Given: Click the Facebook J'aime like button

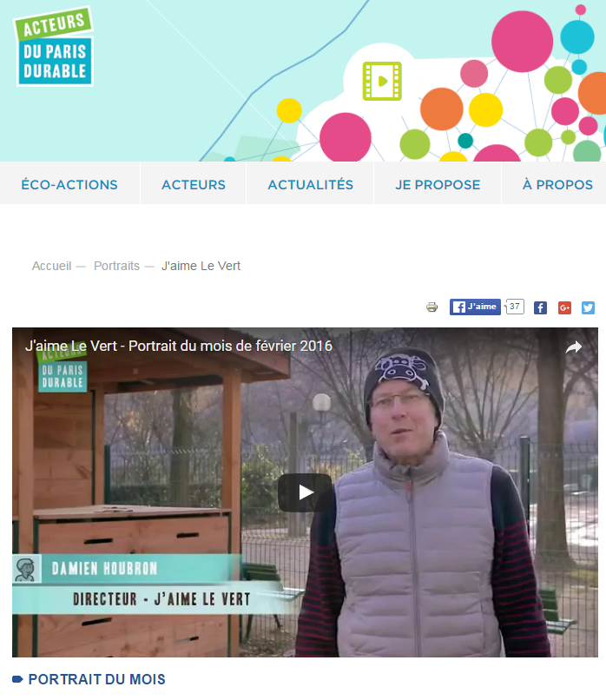Looking at the screenshot, I should [x=475, y=307].
